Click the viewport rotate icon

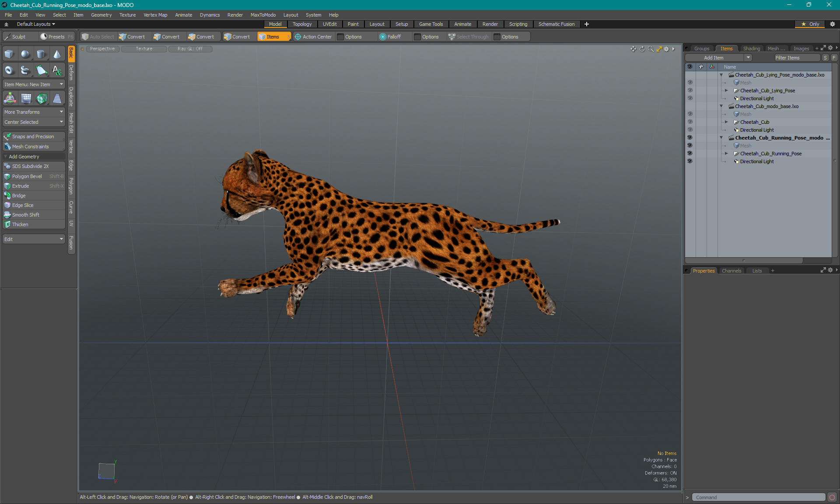[642, 49]
